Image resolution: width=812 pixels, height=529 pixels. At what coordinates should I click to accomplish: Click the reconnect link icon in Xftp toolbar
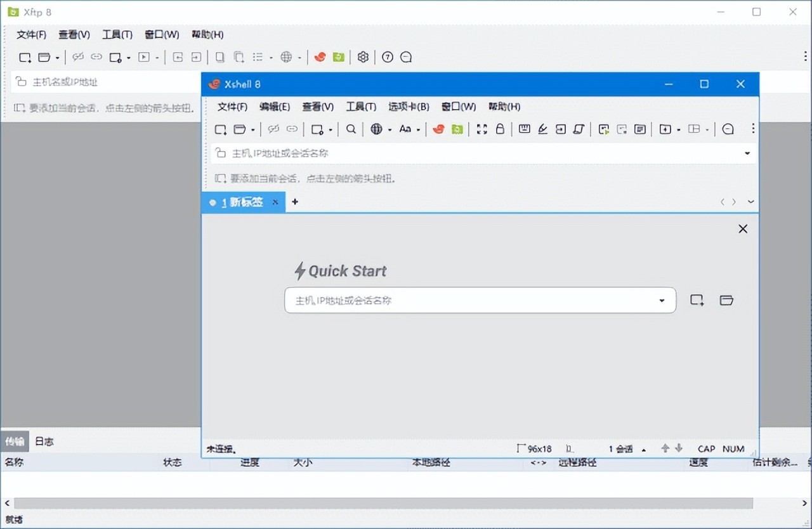coord(96,57)
